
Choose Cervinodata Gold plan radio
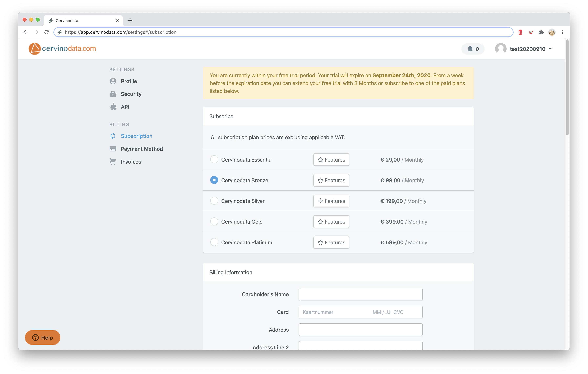click(x=214, y=222)
